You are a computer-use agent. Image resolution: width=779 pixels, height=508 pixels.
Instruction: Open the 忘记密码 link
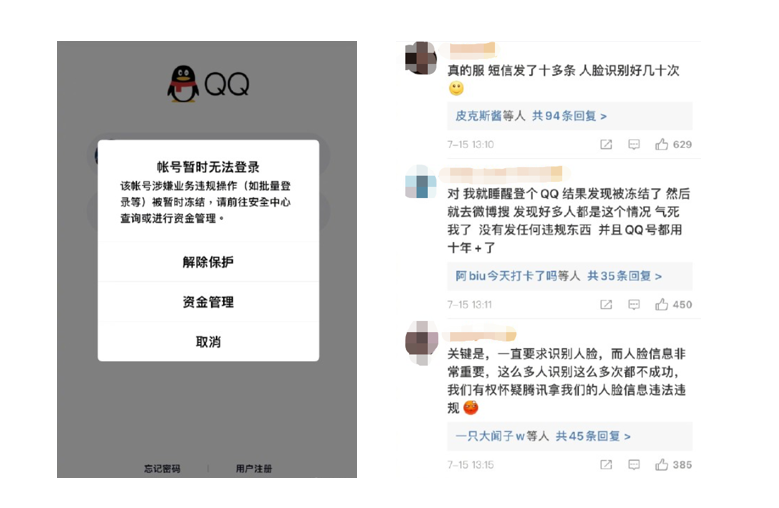point(162,468)
